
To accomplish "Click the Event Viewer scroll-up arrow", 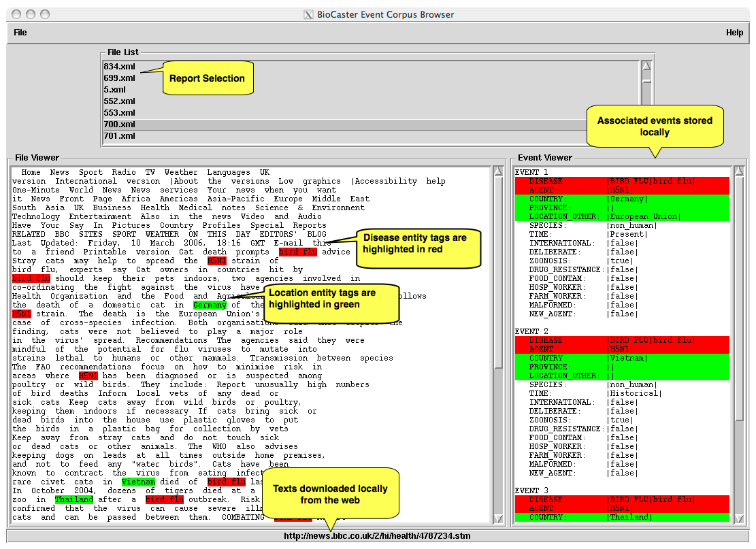I will pos(739,173).
